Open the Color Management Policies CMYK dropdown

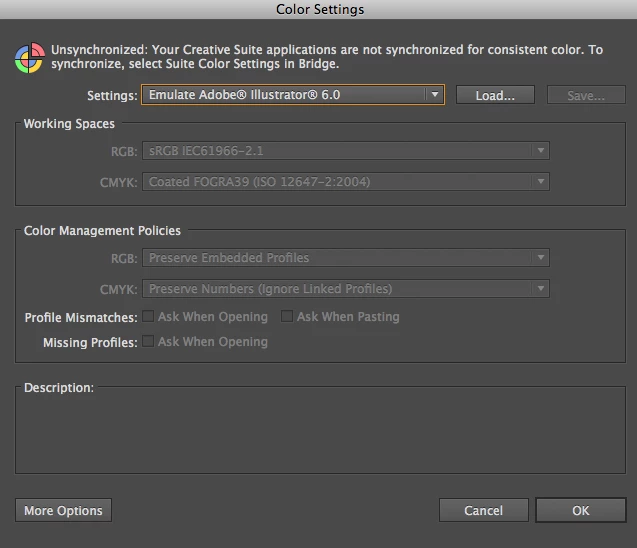tap(346, 288)
